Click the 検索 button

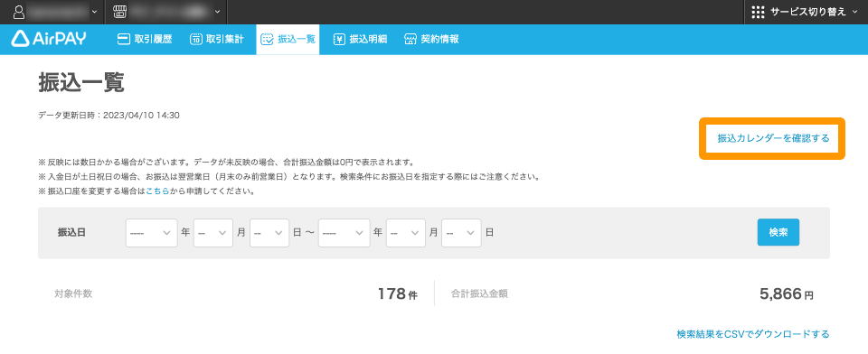pyautogui.click(x=778, y=232)
